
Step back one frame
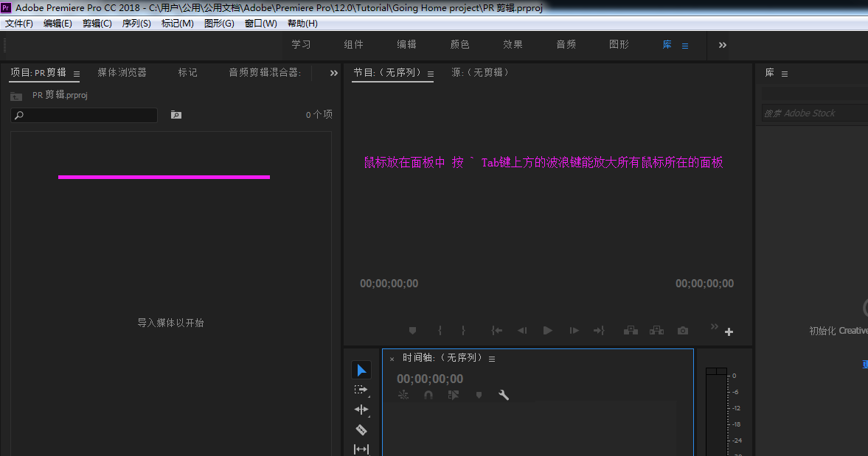pyautogui.click(x=522, y=331)
